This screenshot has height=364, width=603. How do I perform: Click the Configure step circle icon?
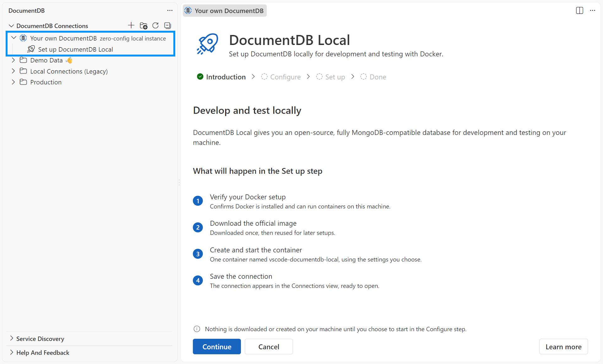click(x=264, y=77)
